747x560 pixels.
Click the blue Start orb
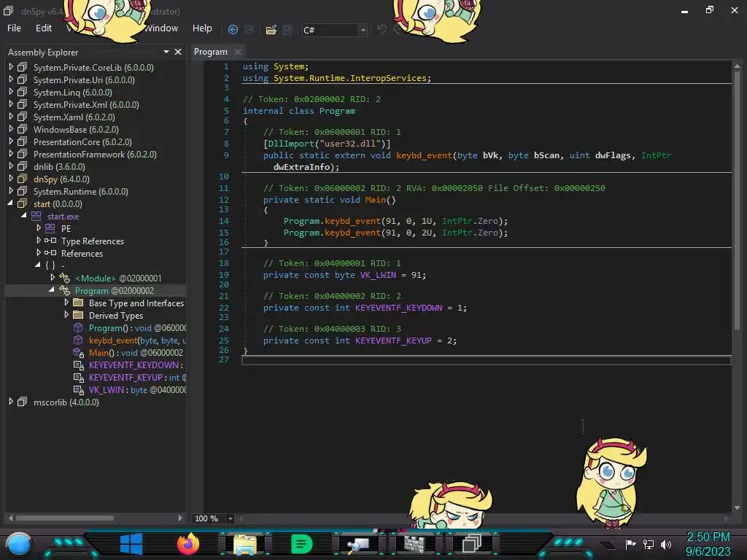(19, 545)
